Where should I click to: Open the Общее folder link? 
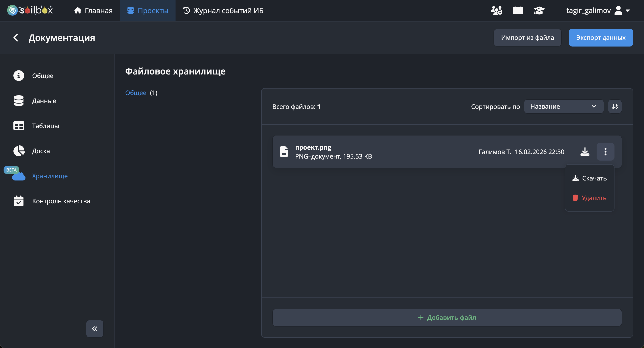pos(136,93)
